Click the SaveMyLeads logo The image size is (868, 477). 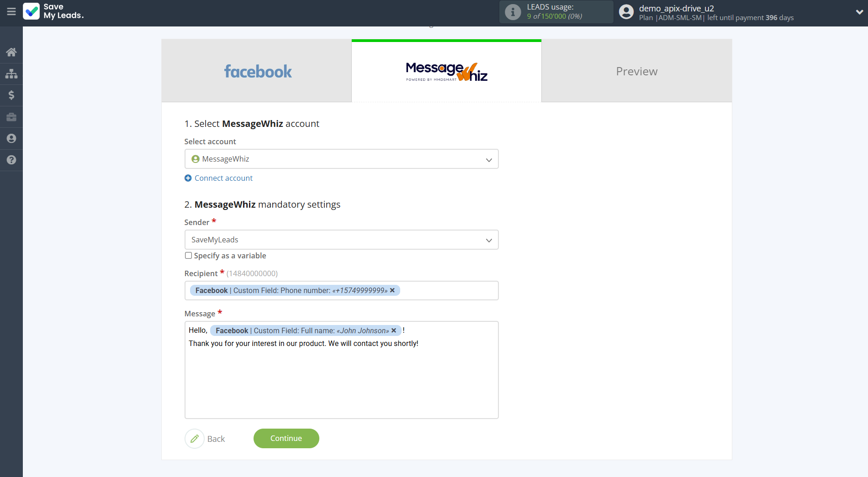tap(53, 12)
